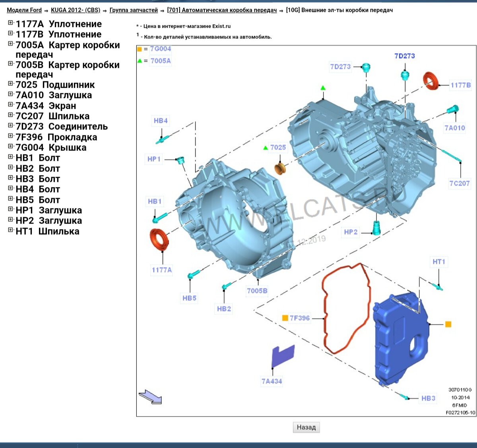Select the 1177B seal label in diagram
Viewport: 477px width, 448px height.
coord(460,85)
